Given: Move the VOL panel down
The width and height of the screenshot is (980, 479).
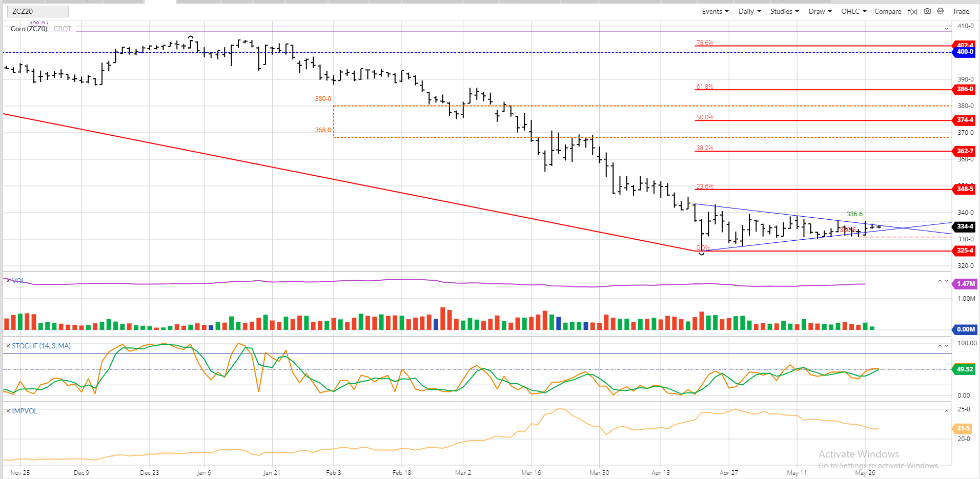Looking at the screenshot, I should click(x=947, y=281).
